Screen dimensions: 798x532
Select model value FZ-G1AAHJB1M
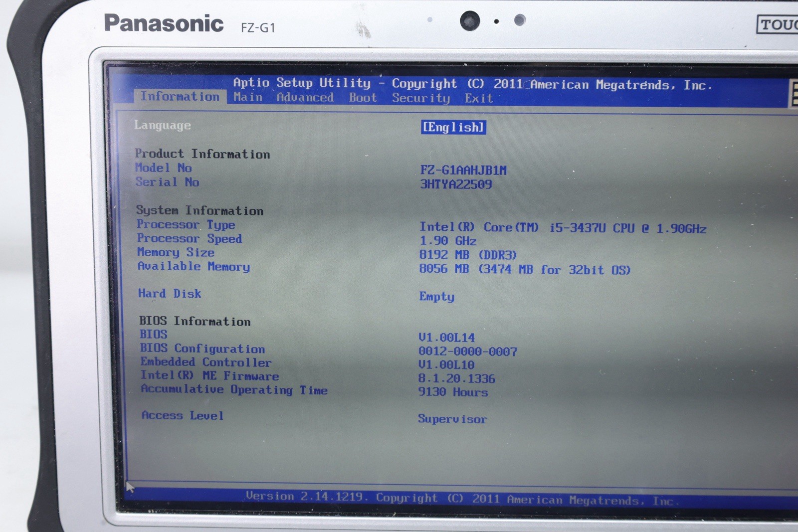point(463,171)
